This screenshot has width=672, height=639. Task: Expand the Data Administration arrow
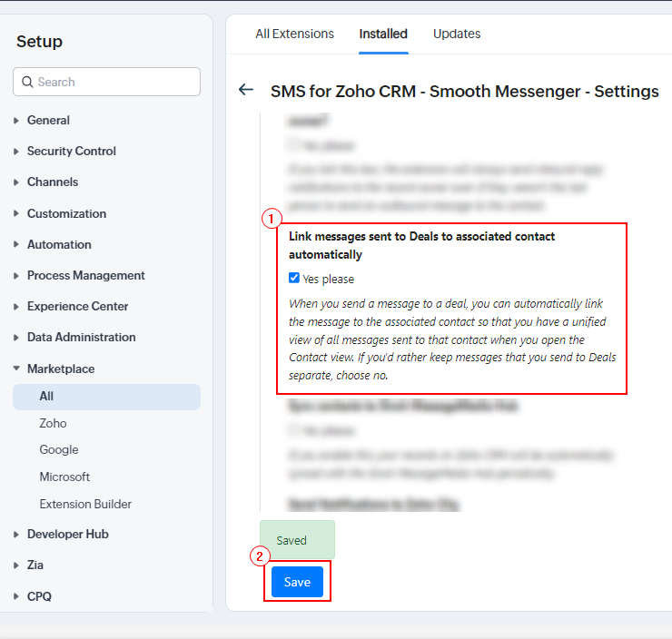pos(16,338)
